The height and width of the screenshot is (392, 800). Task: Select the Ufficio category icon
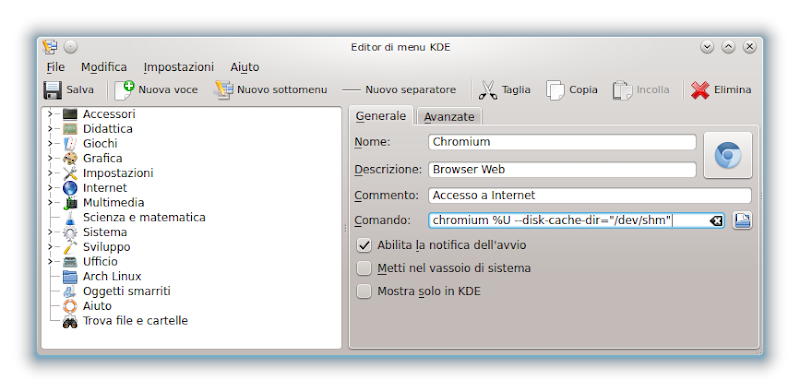(x=70, y=262)
